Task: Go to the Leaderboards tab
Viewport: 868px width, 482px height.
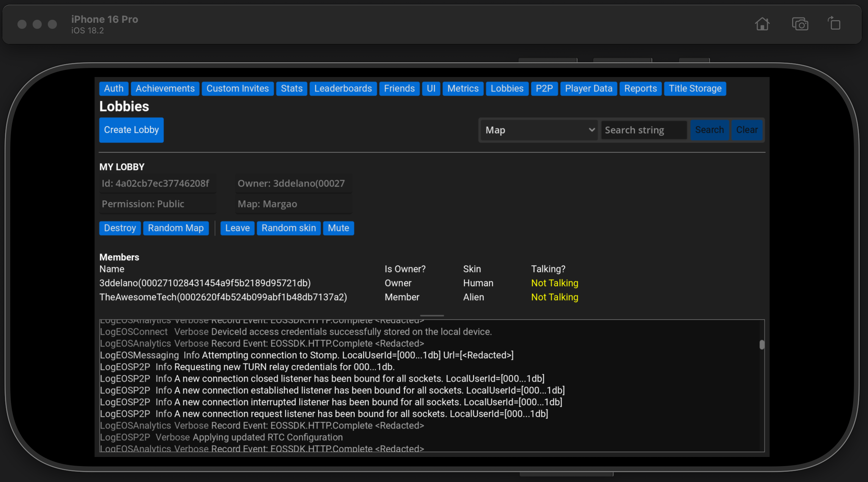Action: coord(343,88)
